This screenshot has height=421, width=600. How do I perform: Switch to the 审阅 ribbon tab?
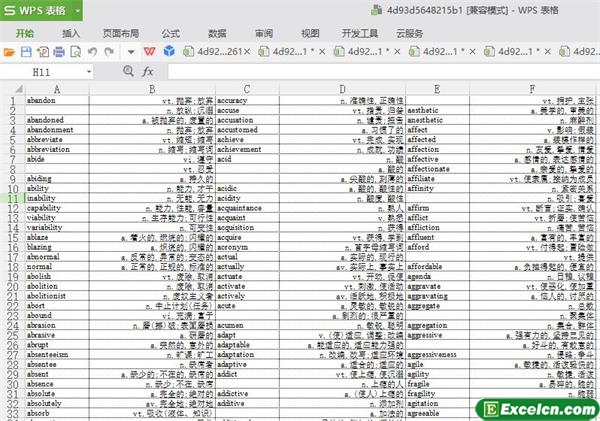(x=264, y=34)
